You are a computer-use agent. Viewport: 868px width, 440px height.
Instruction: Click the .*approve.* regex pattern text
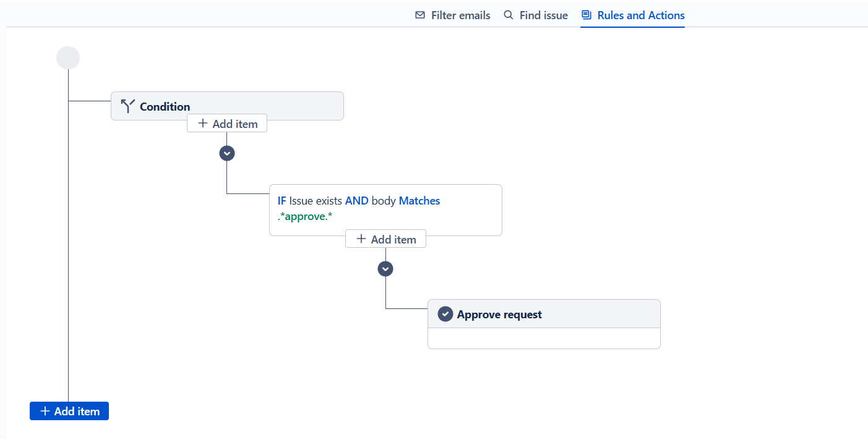point(305,216)
